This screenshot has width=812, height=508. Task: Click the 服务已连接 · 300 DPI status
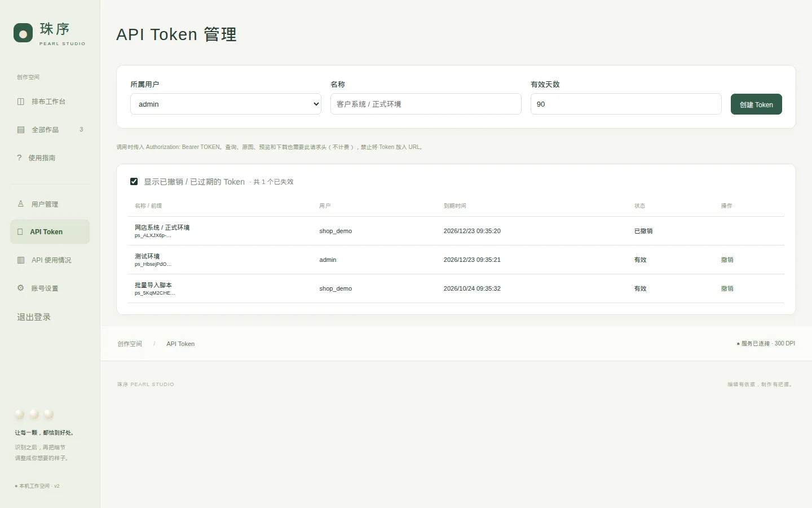tap(766, 343)
